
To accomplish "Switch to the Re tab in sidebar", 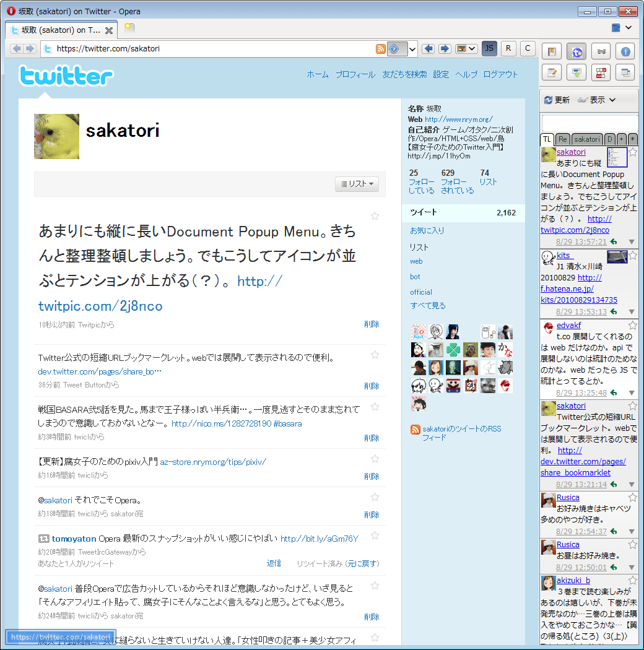I will coord(562,139).
